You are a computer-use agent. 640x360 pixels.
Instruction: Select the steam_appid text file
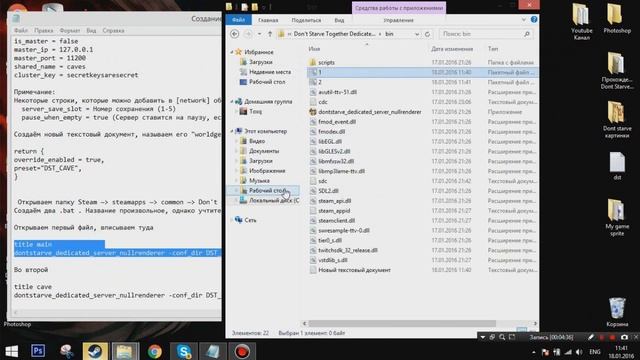(334, 211)
